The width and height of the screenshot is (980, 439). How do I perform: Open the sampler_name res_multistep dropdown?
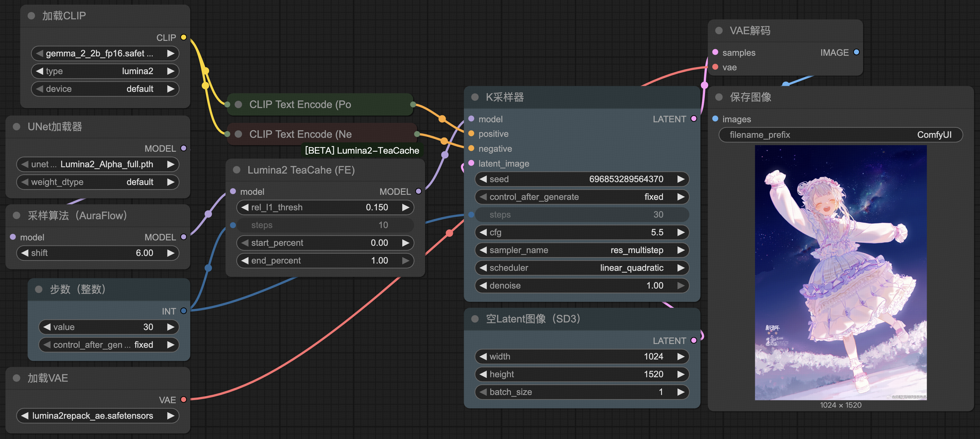click(582, 250)
